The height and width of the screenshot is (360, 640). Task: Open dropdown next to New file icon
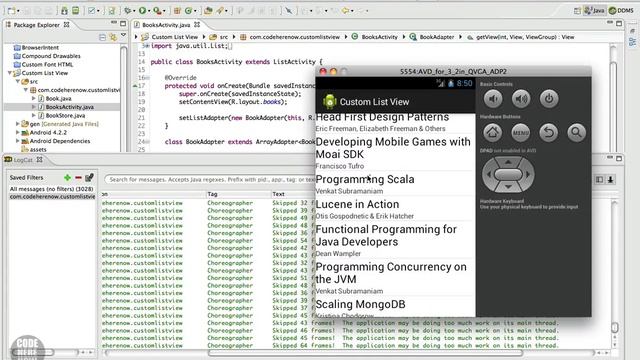point(18,11)
